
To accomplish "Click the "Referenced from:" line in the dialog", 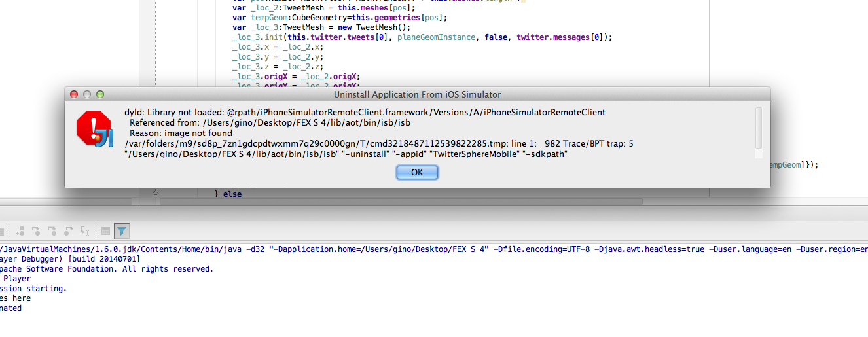I will click(270, 123).
